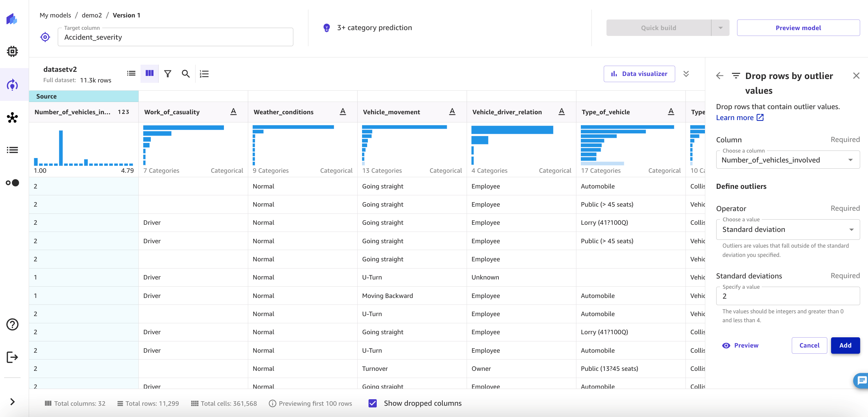
Task: Click the filter funnel icon in toolbar
Action: 168,74
